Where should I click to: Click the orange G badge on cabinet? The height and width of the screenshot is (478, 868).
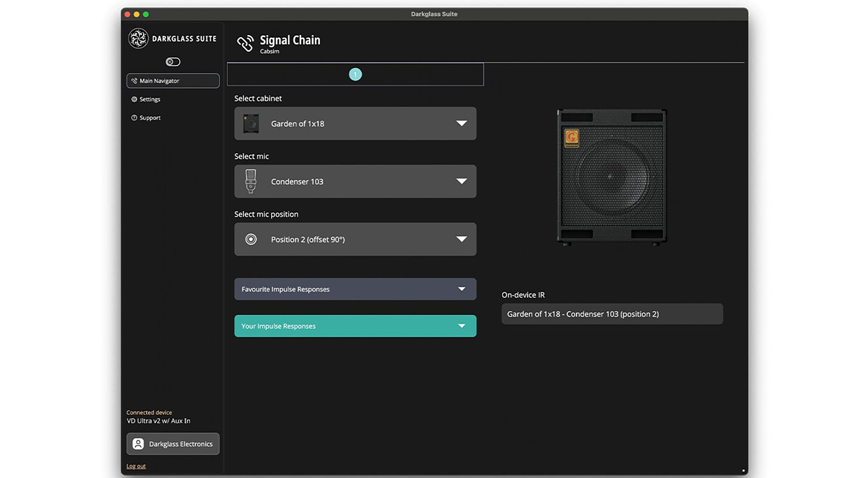(572, 138)
